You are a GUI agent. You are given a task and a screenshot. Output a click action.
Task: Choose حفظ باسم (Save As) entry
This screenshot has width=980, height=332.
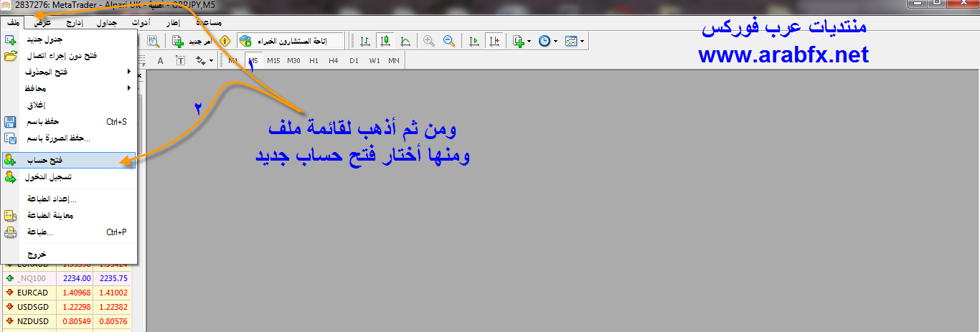68,122
